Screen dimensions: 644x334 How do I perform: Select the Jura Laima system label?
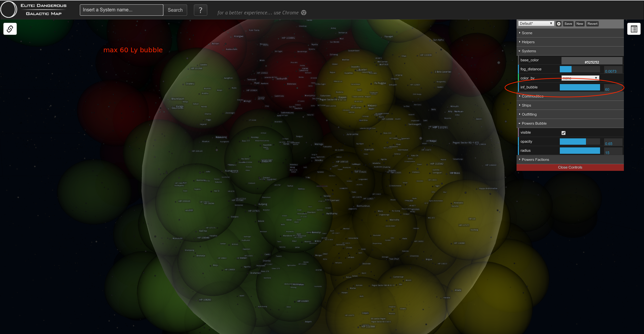click(x=352, y=134)
